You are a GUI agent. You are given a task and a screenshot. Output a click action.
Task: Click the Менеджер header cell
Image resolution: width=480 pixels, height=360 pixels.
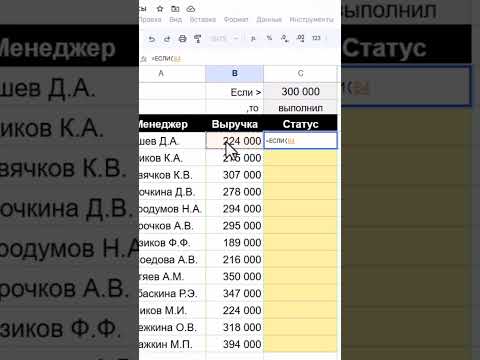click(172, 124)
